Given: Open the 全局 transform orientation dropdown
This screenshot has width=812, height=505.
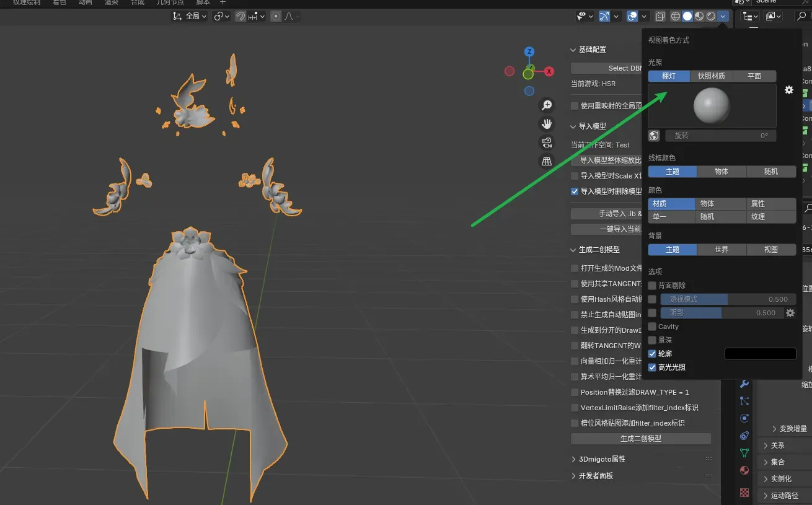Looking at the screenshot, I should (x=190, y=16).
